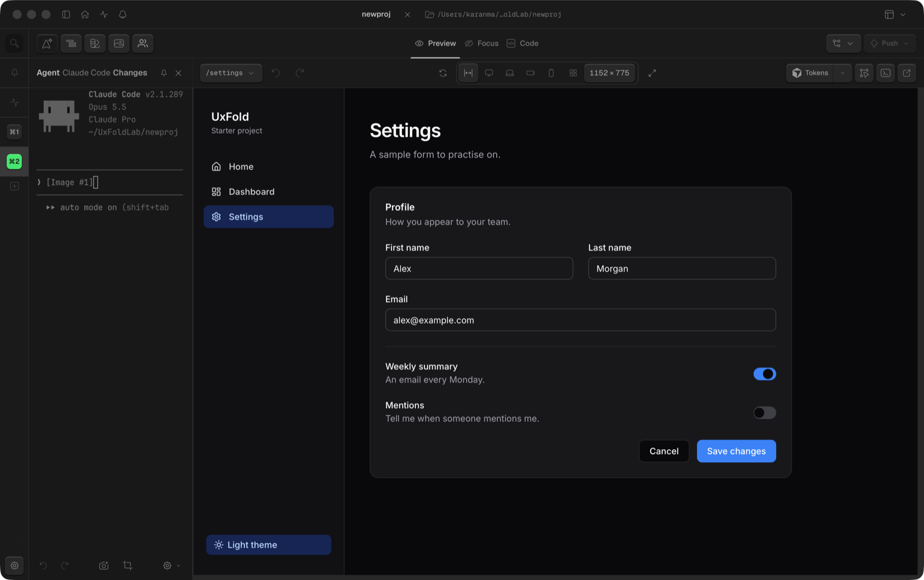The image size is (924, 580).
Task: Take a screenshot with camera icon
Action: tap(104, 566)
